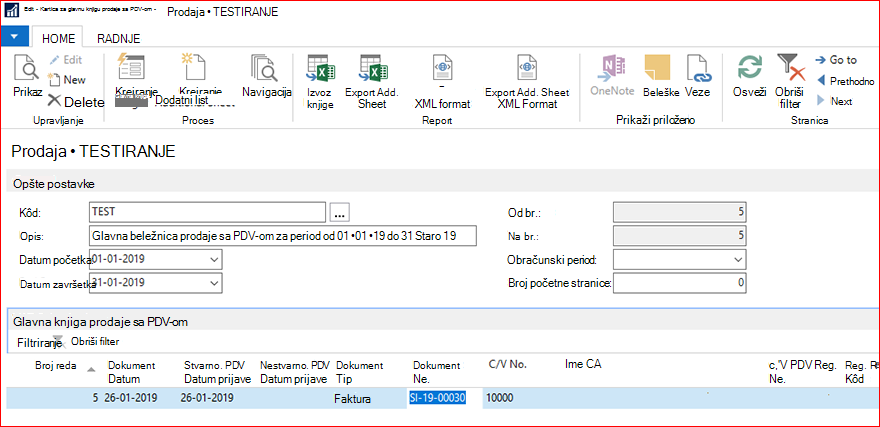Click the Edit pencil button

[65, 59]
